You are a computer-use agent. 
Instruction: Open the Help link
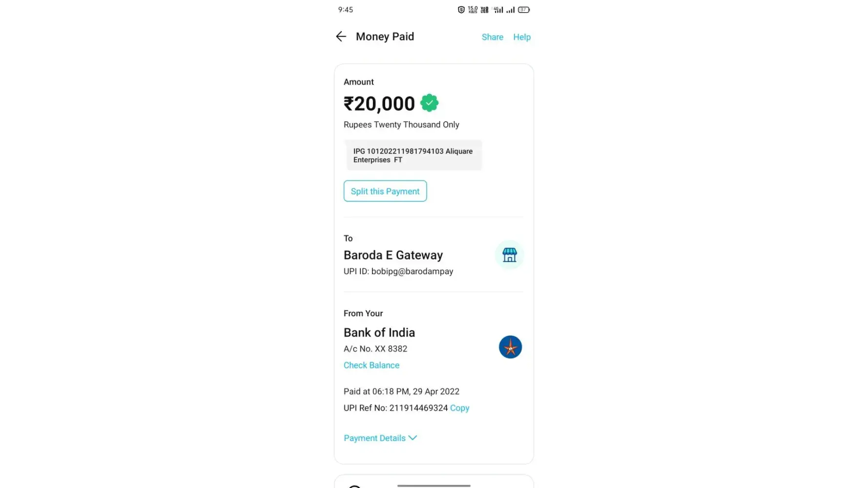[521, 37]
